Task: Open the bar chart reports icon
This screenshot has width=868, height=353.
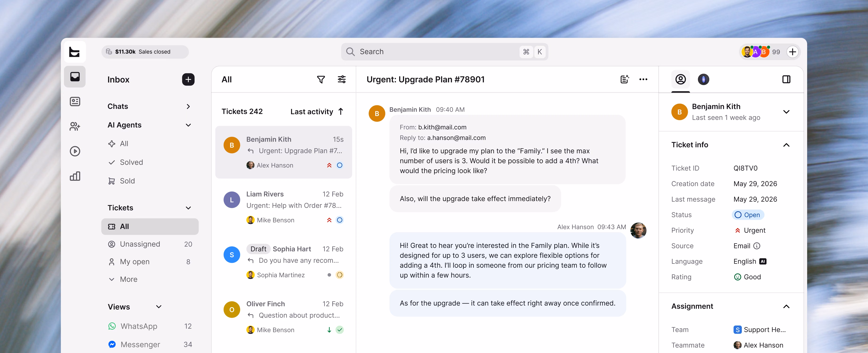Action: [x=75, y=176]
